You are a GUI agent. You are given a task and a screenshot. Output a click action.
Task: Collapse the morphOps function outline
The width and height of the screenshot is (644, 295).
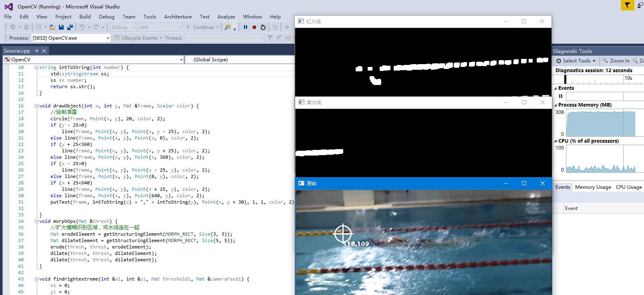36,221
